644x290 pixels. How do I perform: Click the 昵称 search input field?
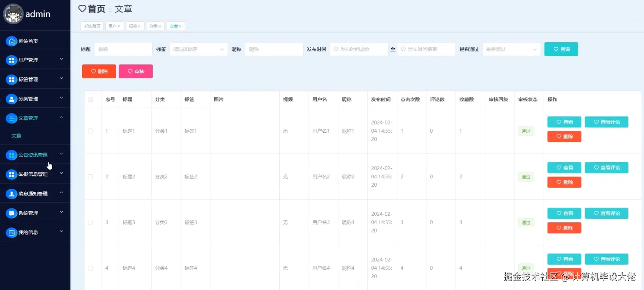(274, 49)
